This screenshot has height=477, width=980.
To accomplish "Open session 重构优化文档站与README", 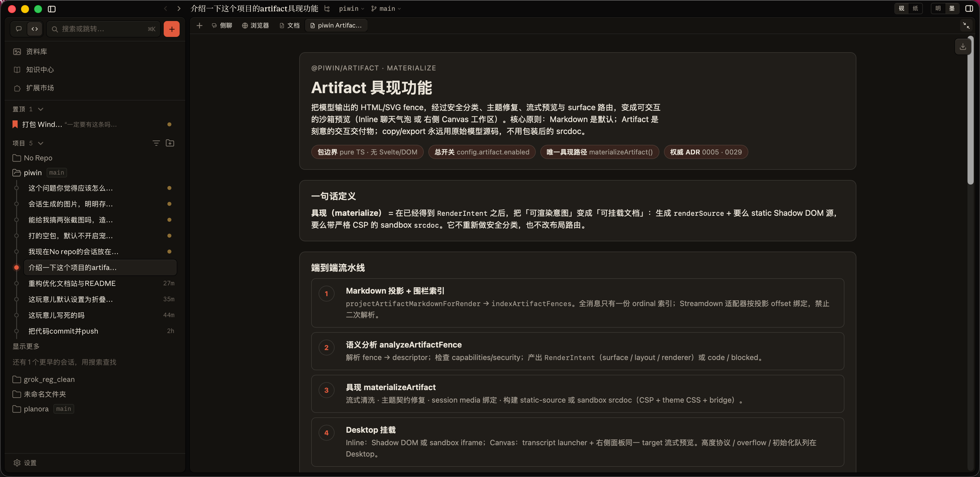I will point(100,284).
